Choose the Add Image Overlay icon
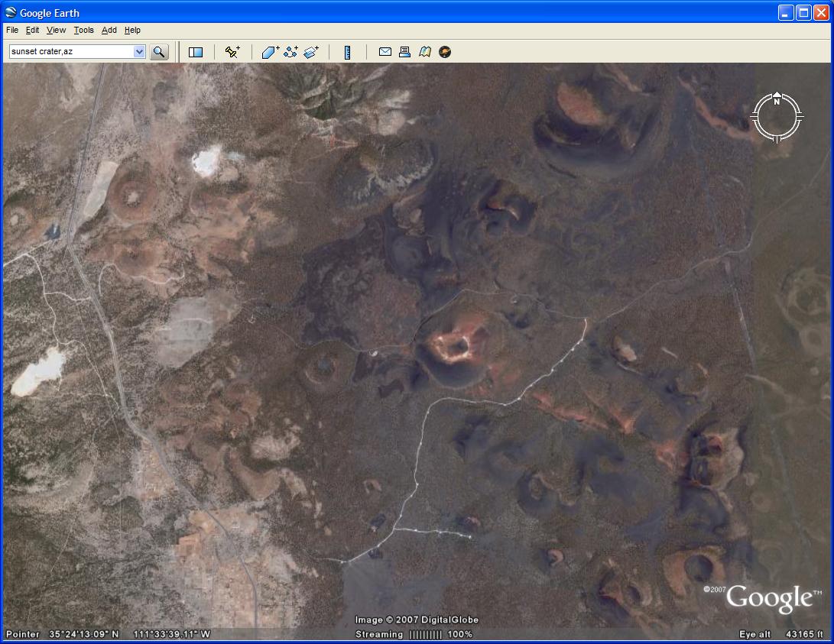Screen dimensions: 834x644 point(311,52)
